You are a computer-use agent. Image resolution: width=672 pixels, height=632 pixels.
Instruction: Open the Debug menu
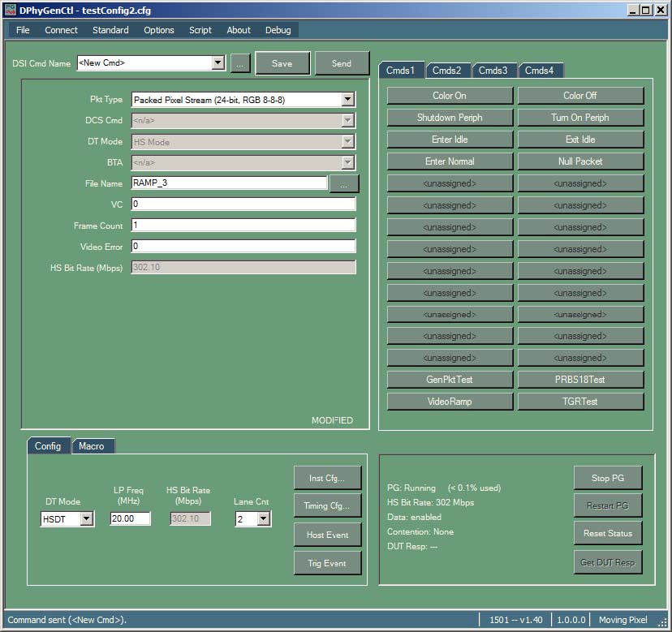click(x=278, y=30)
